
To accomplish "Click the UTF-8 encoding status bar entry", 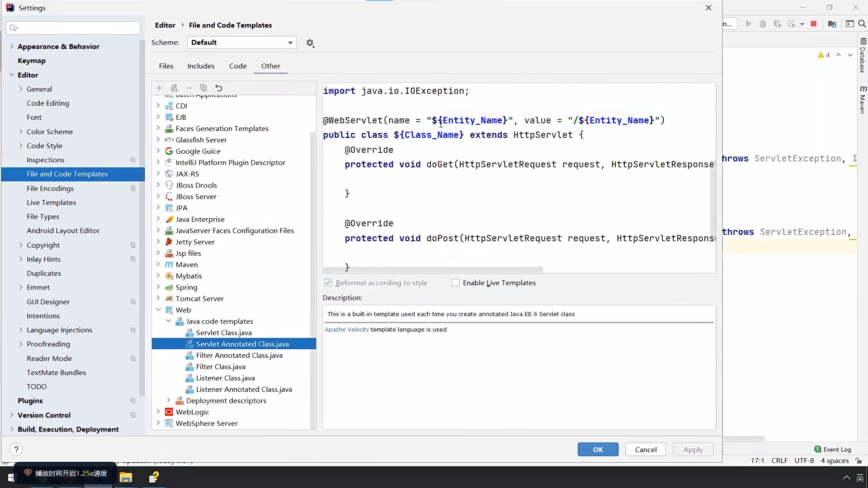I will (804, 461).
